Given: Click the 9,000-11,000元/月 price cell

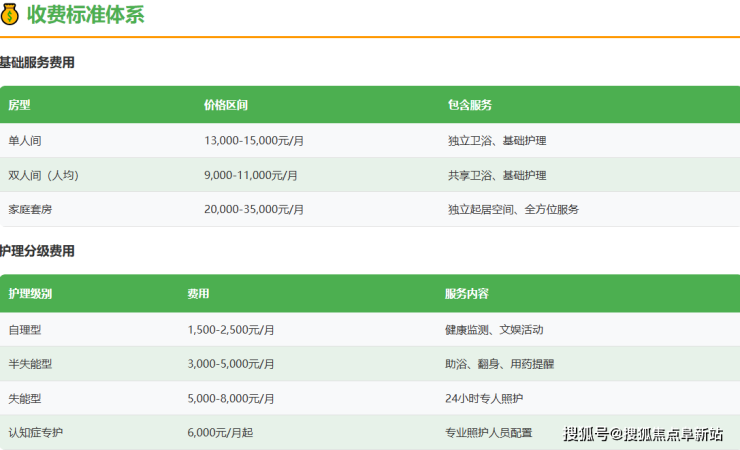Looking at the screenshot, I should (251, 175).
